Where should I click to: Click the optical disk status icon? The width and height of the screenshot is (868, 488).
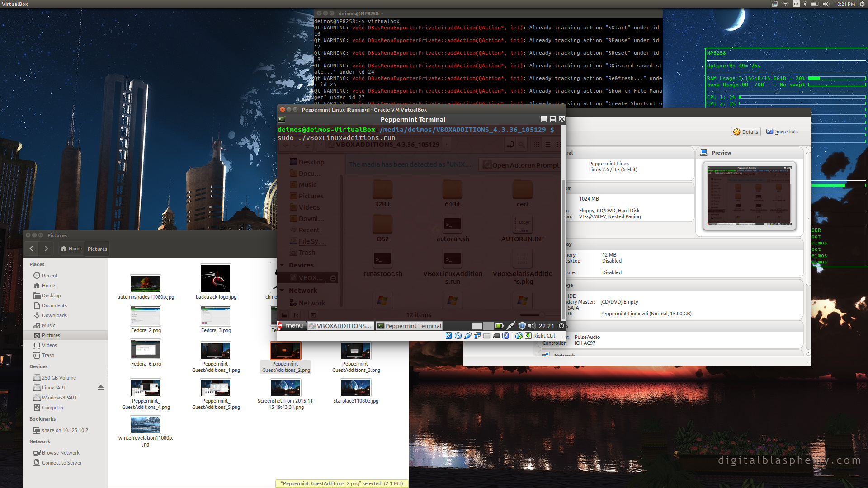(458, 336)
